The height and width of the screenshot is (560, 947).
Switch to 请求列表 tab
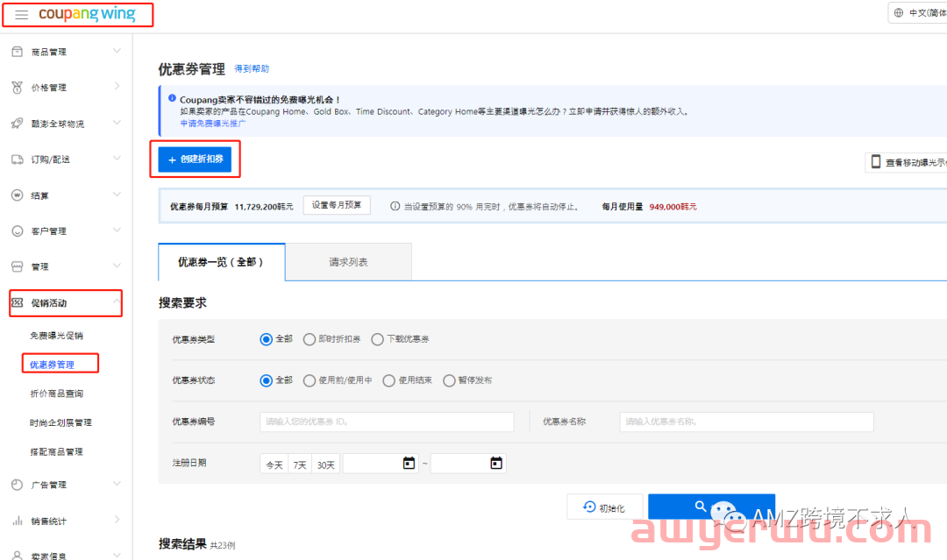coord(348,262)
